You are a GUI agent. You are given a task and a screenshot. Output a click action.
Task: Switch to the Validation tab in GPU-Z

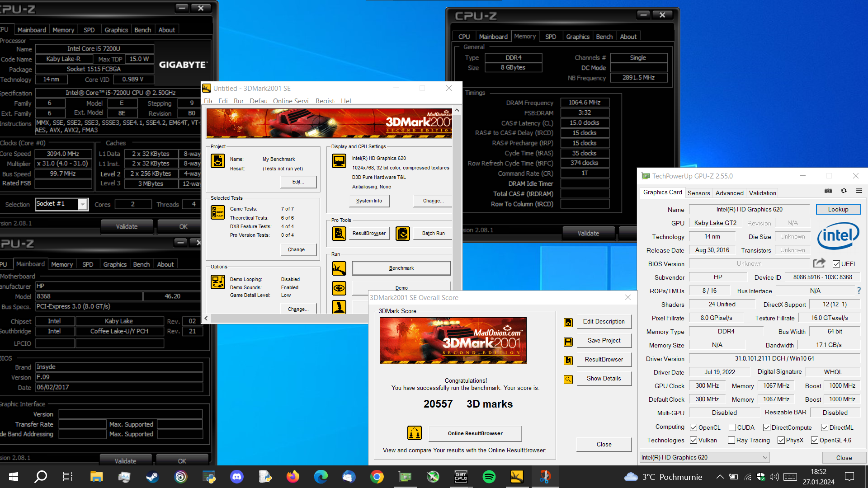coord(762,193)
